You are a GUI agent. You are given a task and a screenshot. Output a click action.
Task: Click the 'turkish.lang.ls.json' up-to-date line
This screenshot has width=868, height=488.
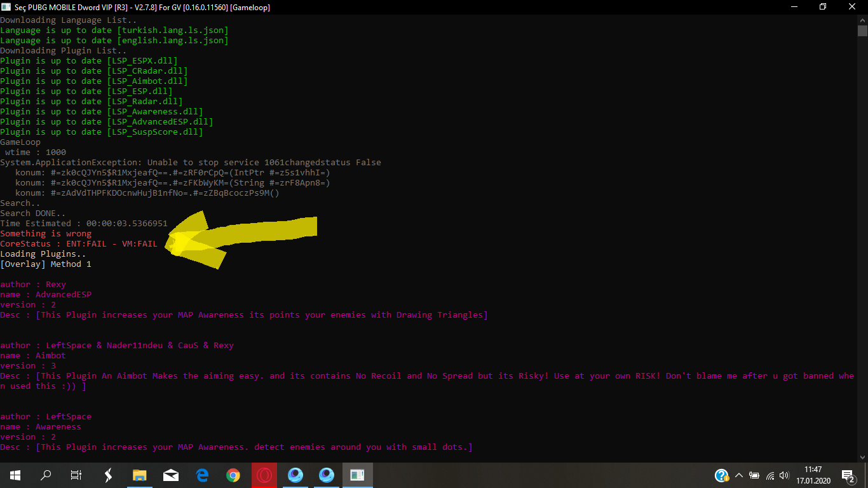[114, 30]
